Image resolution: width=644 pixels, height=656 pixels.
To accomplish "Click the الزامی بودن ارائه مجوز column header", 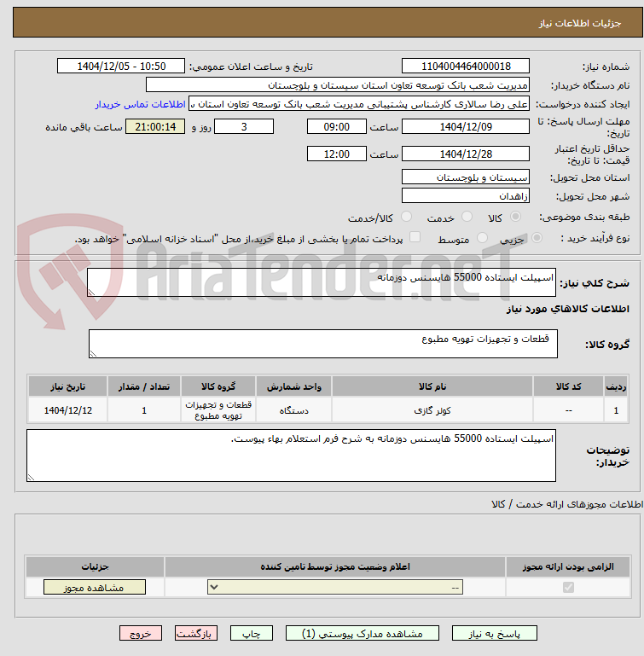I will tap(568, 566).
